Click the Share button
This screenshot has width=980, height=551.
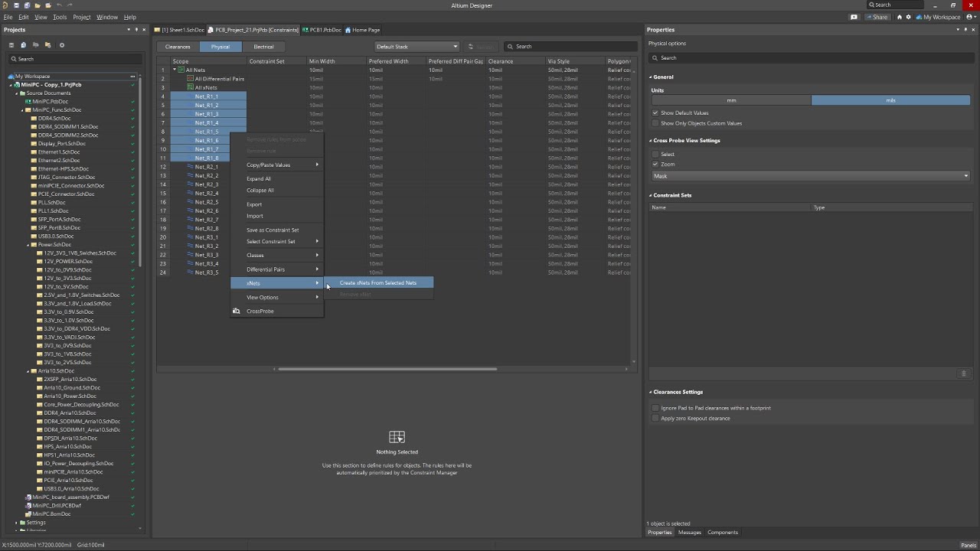(x=877, y=17)
